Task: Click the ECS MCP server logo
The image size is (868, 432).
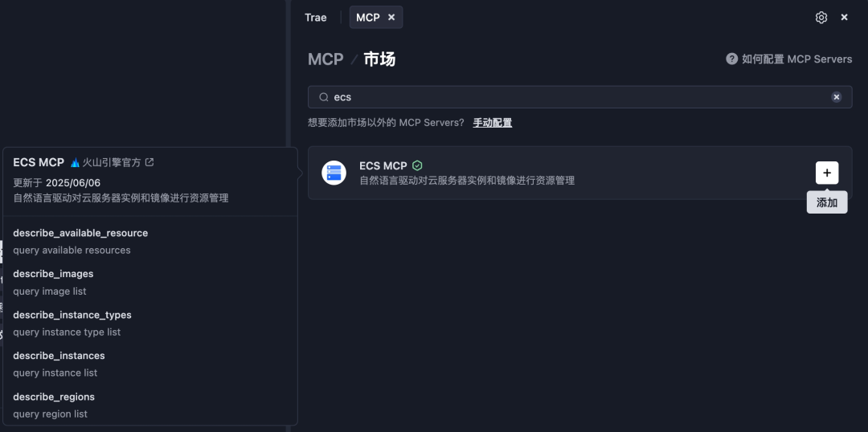Action: (334, 173)
